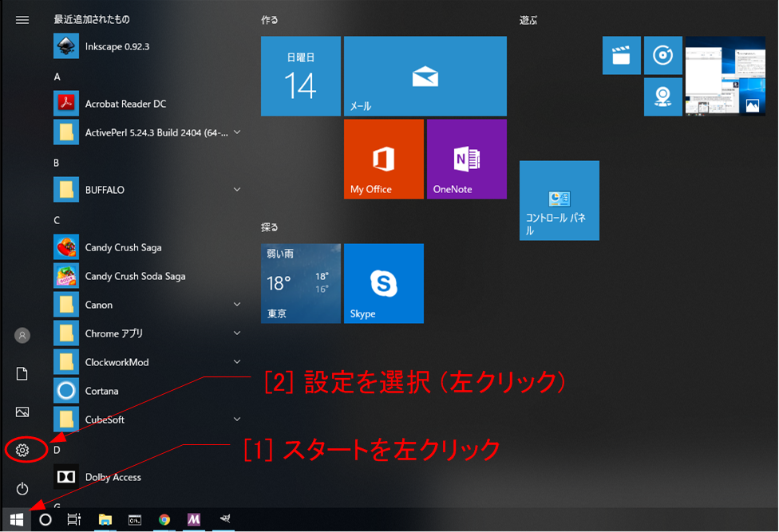Launch Google Chrome from the taskbar

[164, 519]
